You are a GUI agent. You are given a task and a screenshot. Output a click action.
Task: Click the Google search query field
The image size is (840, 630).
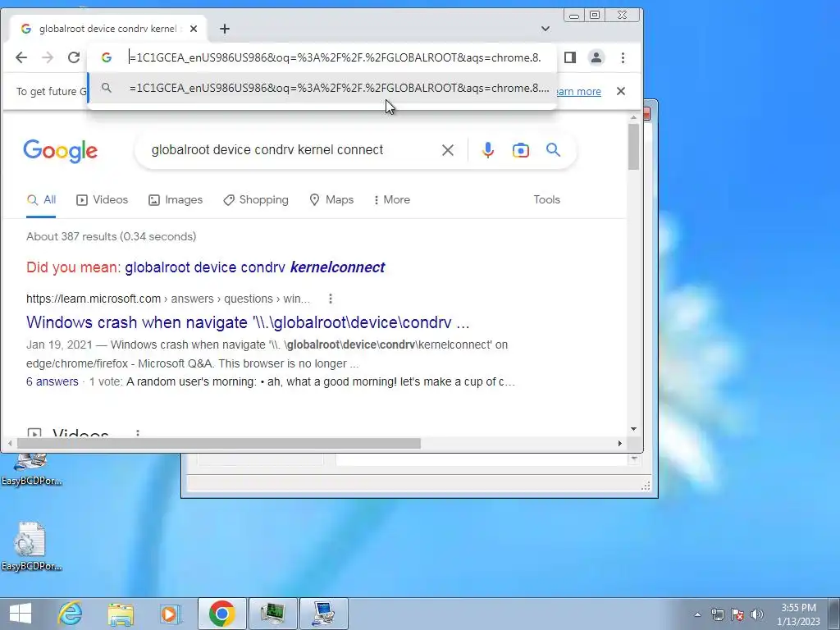click(x=267, y=150)
